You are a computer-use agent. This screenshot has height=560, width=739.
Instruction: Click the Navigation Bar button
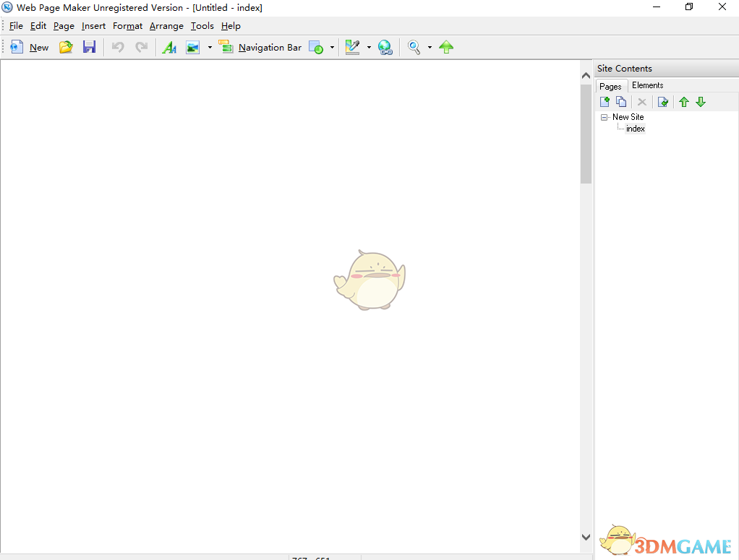260,47
